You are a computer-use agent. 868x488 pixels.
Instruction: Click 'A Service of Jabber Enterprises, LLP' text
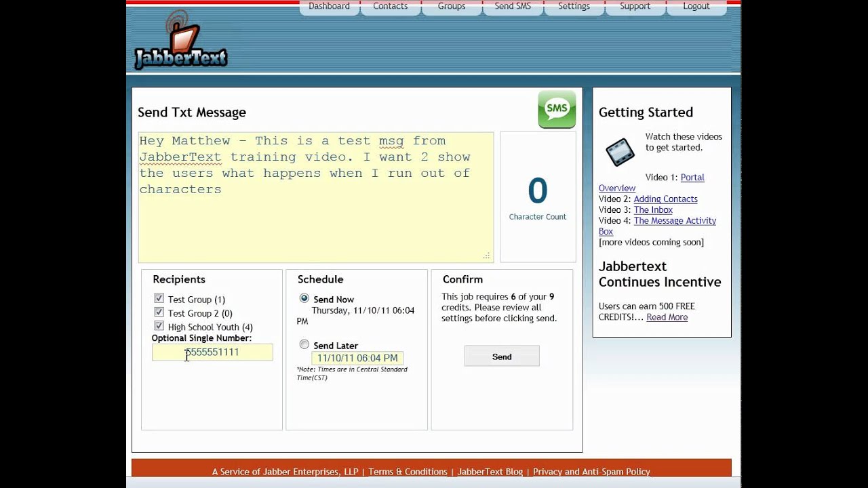click(x=285, y=472)
